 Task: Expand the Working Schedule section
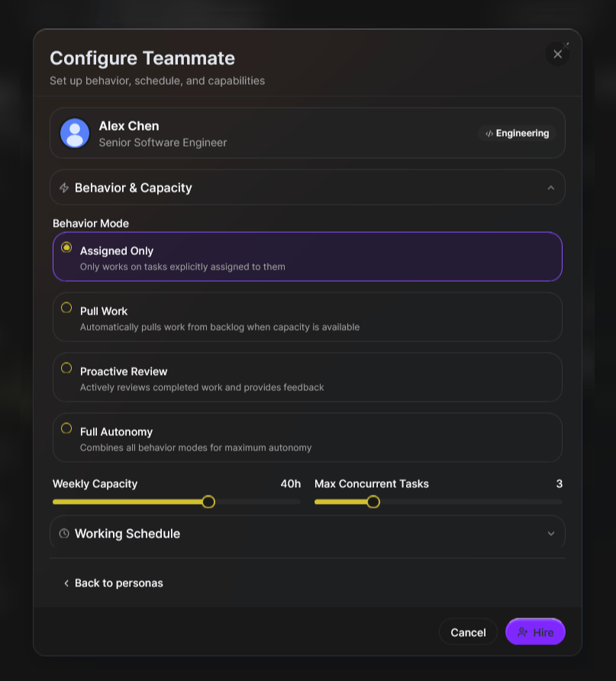(x=551, y=534)
